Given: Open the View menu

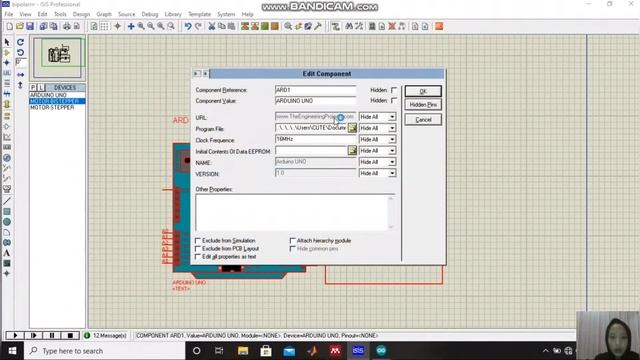Looking at the screenshot, I should pyautogui.click(x=25, y=14).
